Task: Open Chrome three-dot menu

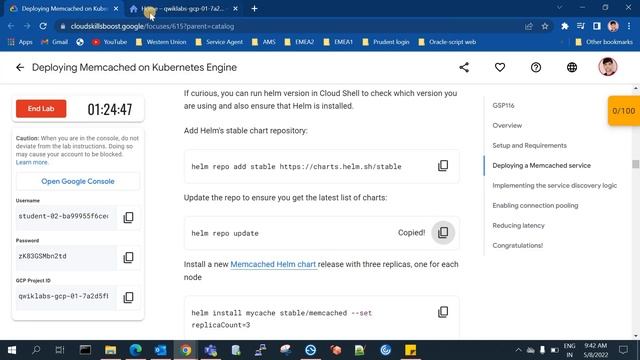Action: [629, 26]
